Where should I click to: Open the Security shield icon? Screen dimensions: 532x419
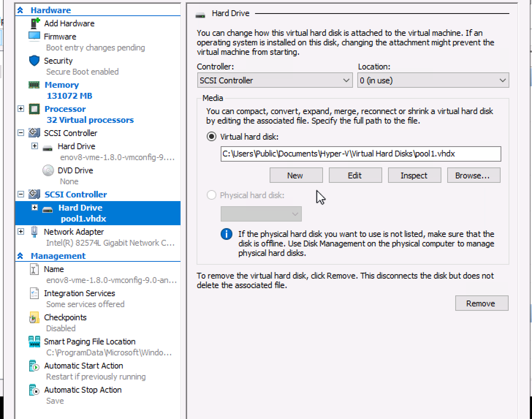coord(34,61)
